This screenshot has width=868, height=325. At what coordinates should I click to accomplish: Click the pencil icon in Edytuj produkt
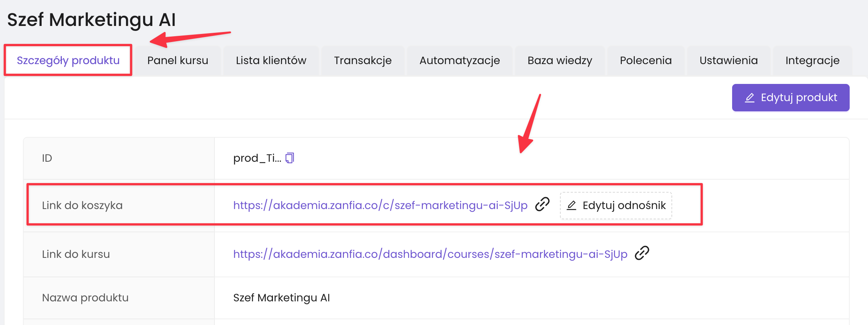tap(750, 98)
